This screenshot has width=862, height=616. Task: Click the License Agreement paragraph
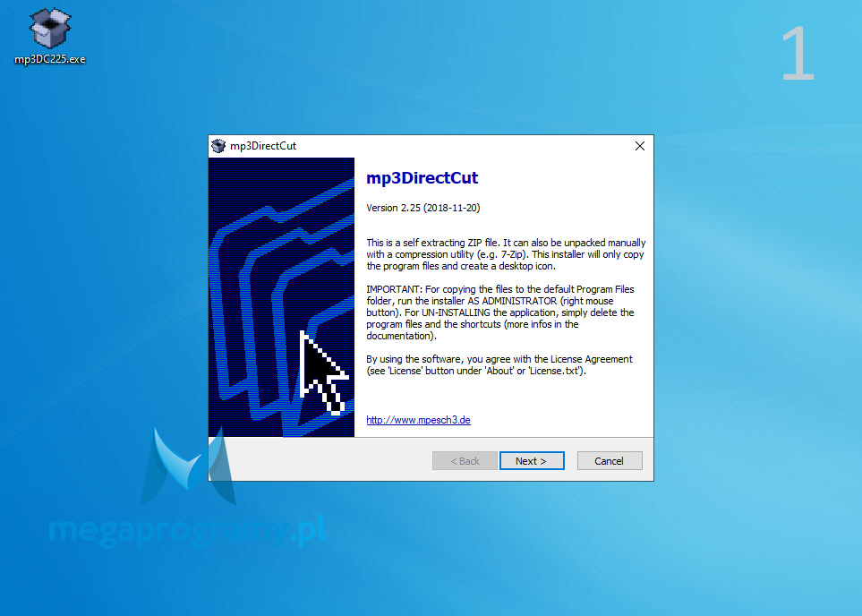pos(499,364)
